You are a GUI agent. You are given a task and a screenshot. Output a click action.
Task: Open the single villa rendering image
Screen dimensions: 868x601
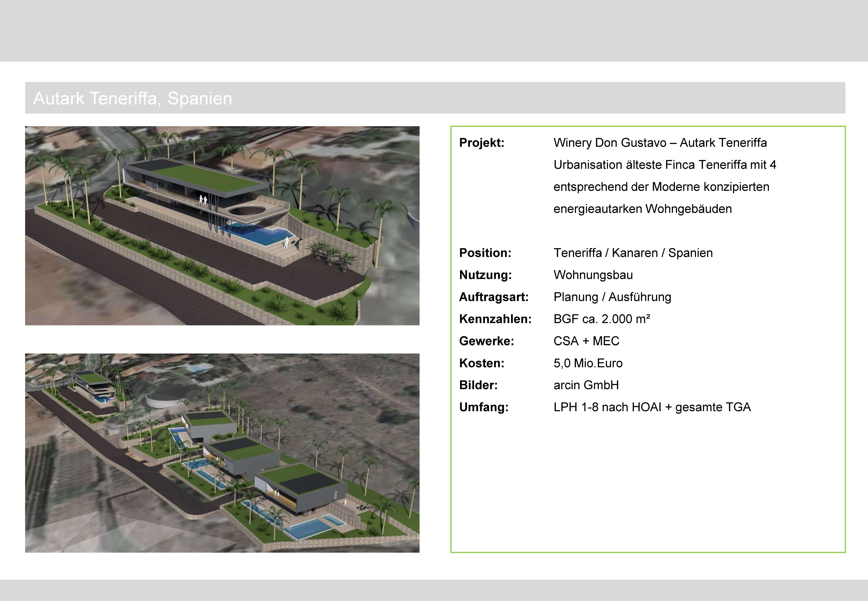222,226
